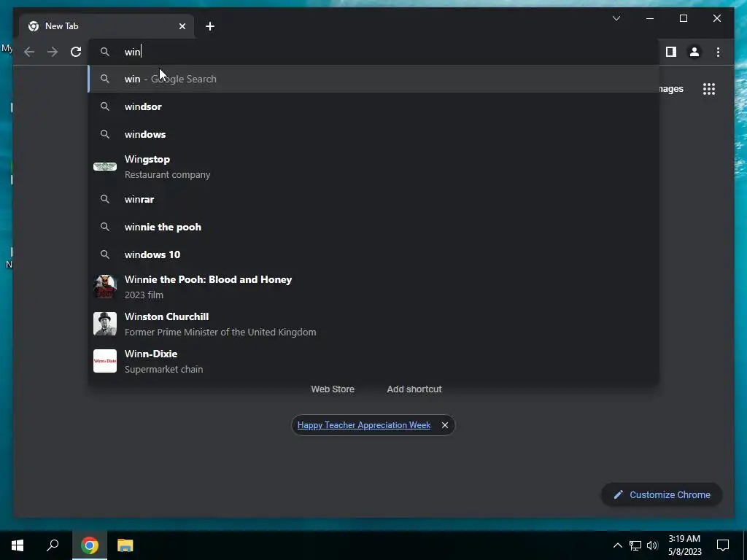
Task: Open the network status tray icon
Action: [635, 545]
